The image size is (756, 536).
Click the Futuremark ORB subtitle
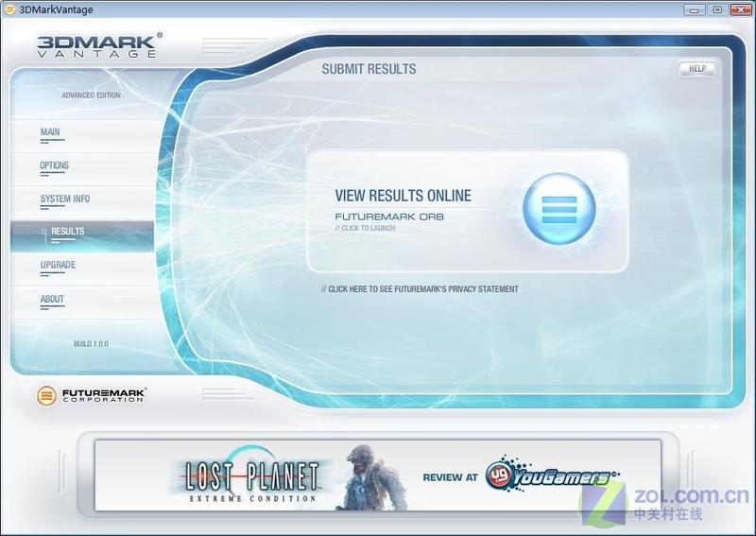coord(389,216)
